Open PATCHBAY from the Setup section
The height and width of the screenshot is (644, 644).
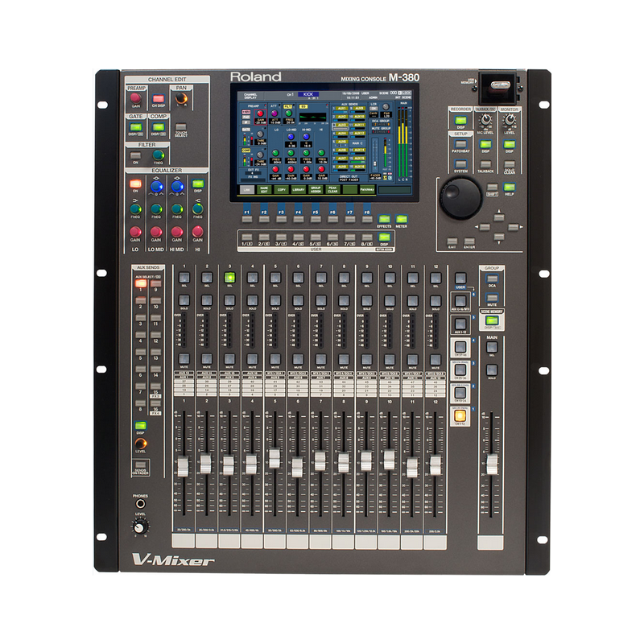460,144
